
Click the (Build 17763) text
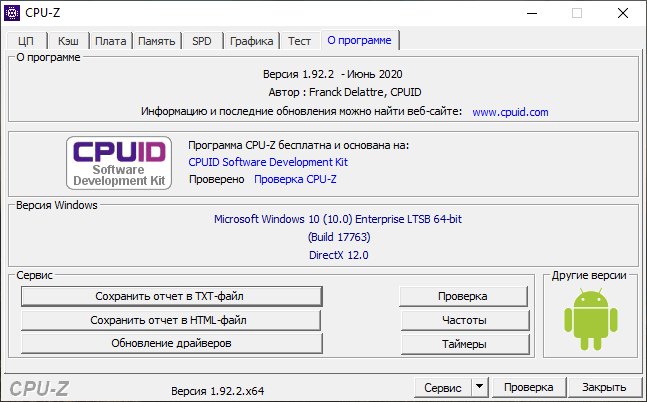[x=339, y=237]
